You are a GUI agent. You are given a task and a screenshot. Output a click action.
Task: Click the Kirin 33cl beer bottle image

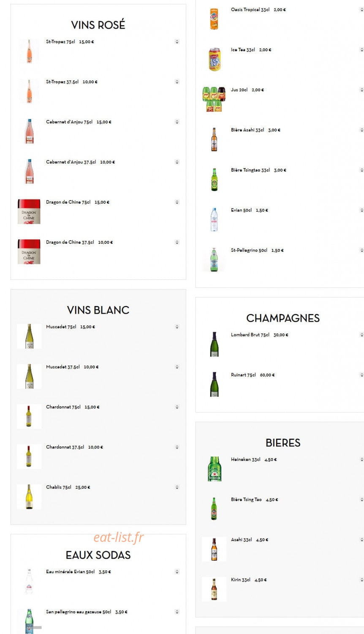pyautogui.click(x=214, y=589)
